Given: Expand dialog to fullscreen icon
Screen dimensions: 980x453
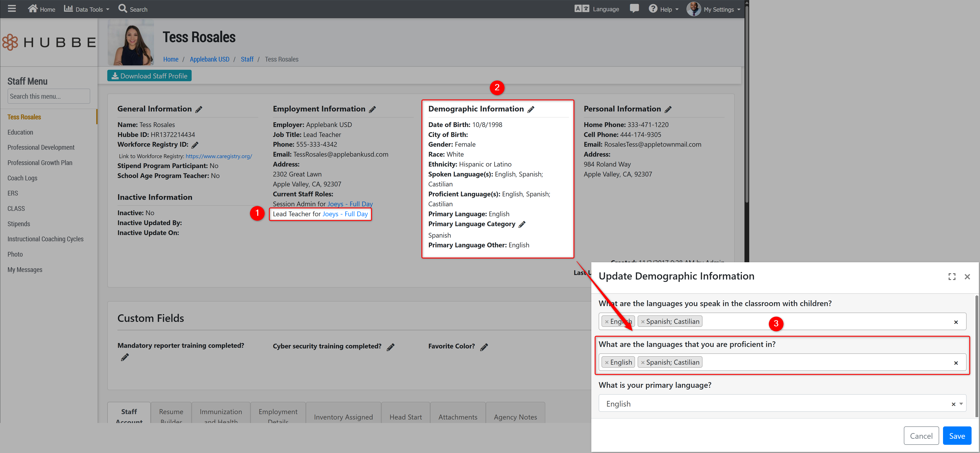Looking at the screenshot, I should click(951, 277).
